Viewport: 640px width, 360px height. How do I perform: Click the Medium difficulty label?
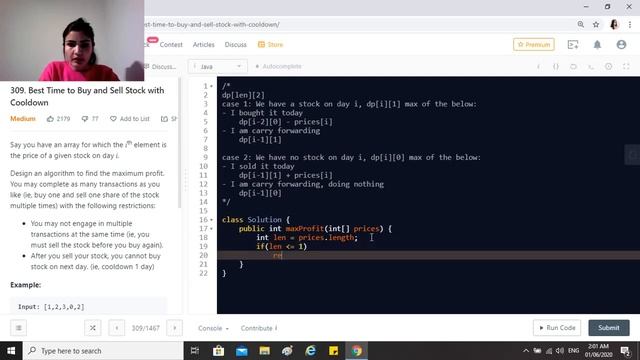(23, 119)
